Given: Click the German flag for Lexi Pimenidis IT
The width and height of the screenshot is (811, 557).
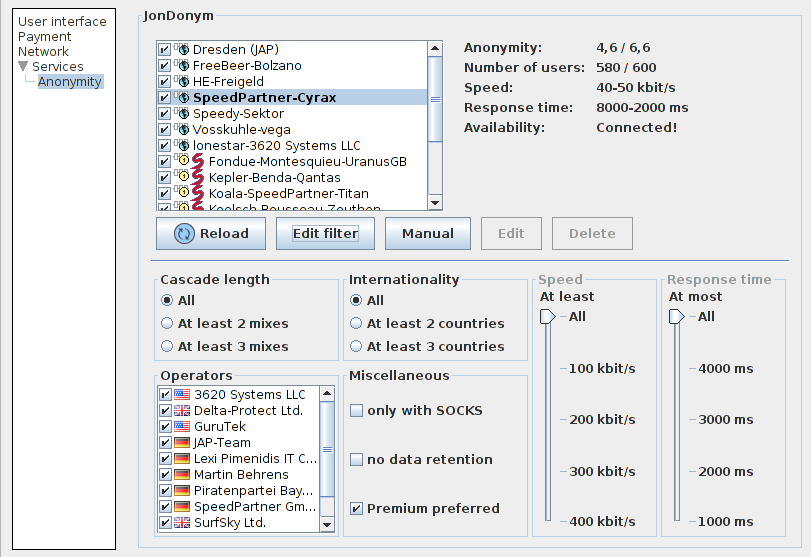Looking at the screenshot, I should (x=182, y=459).
